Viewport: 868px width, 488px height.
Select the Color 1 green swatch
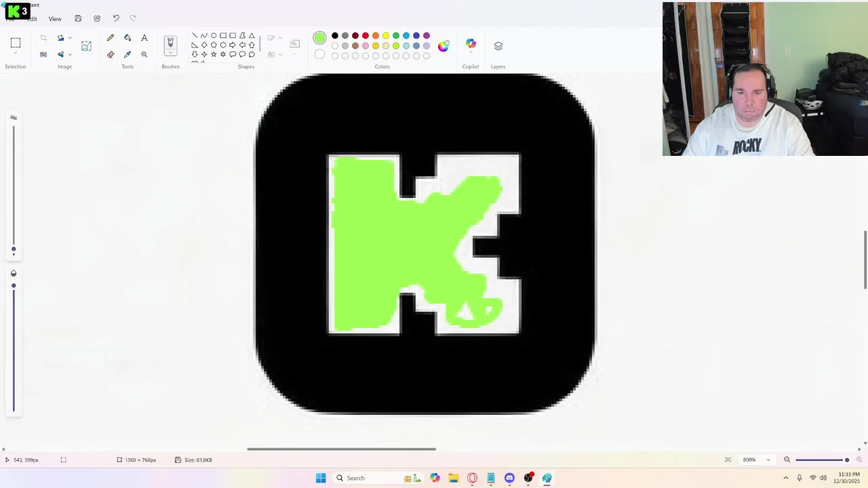(x=319, y=38)
